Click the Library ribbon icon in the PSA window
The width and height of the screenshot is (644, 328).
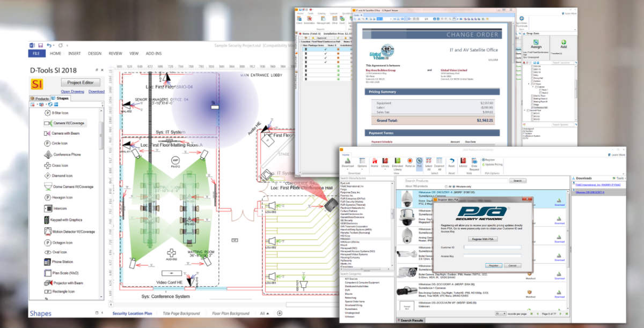385,163
